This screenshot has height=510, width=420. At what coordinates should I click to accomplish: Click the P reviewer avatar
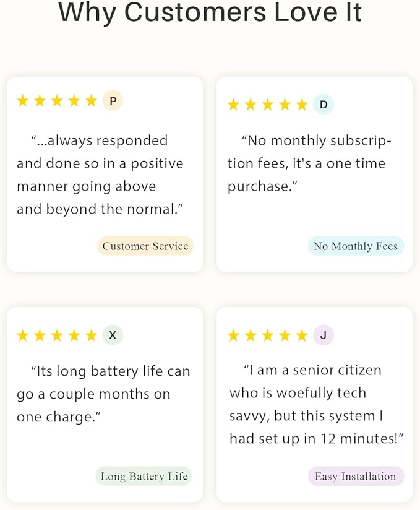coord(113,101)
